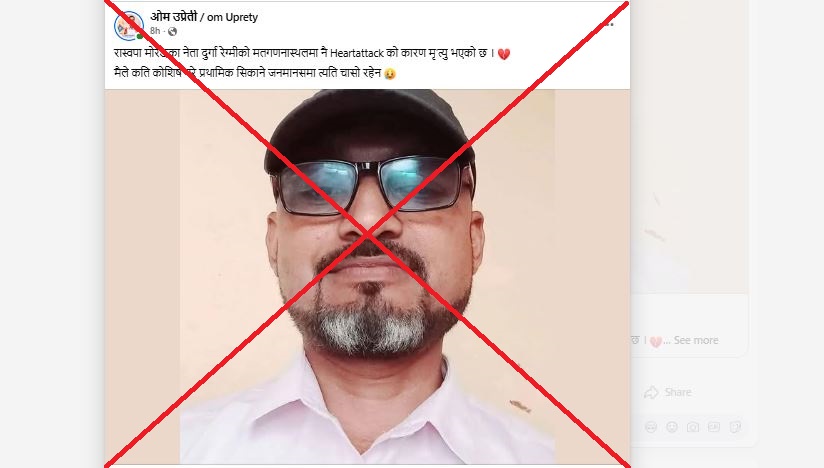
Task: Open om Uprety's profile picture
Action: 129,25
